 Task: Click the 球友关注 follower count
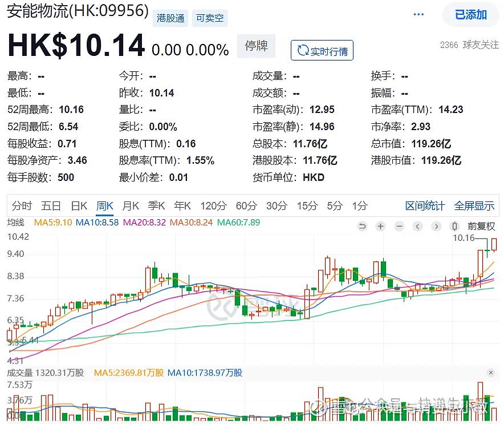pos(469,45)
